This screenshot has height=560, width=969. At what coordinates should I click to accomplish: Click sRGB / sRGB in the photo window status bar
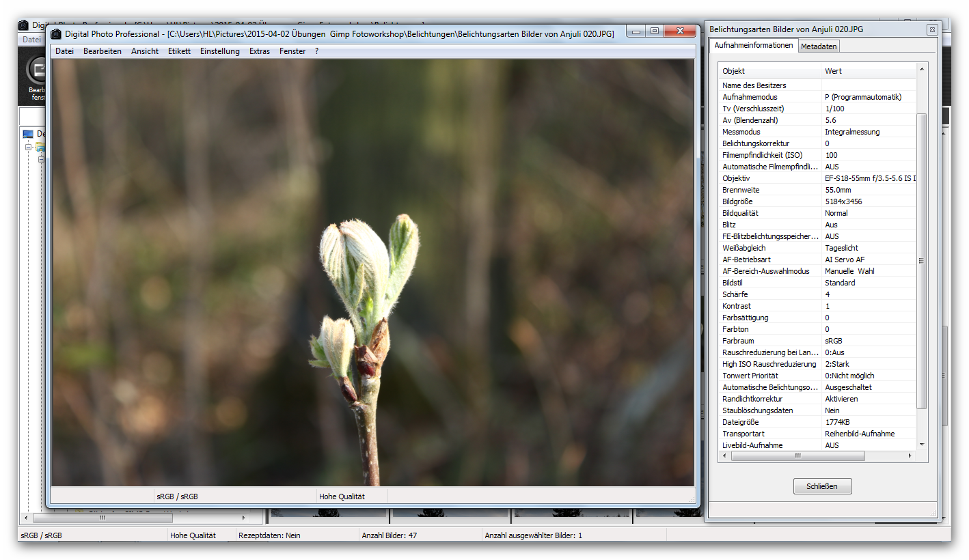[177, 496]
